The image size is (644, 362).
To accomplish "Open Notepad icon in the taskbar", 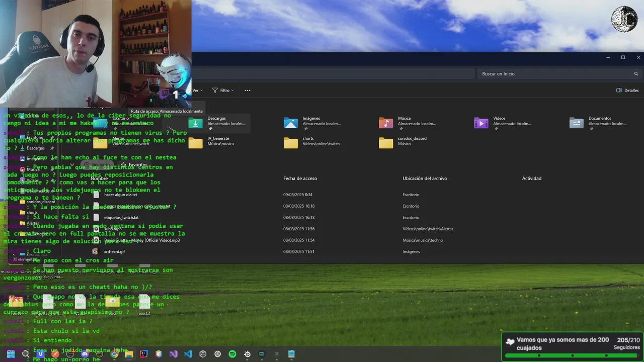I will point(291,354).
